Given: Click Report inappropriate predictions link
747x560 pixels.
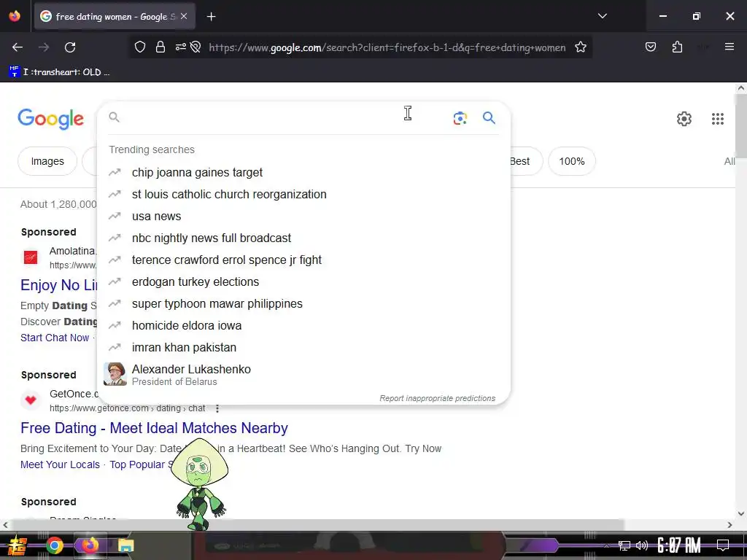Looking at the screenshot, I should tap(438, 398).
